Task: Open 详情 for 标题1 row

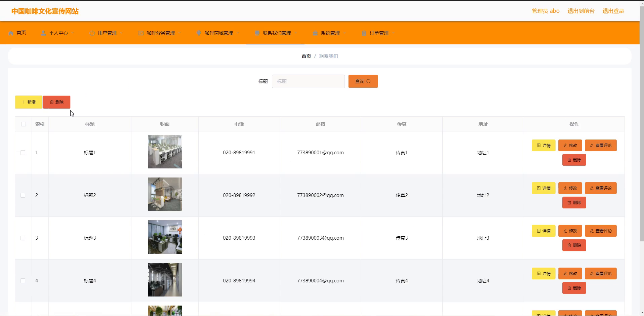Action: pyautogui.click(x=544, y=146)
